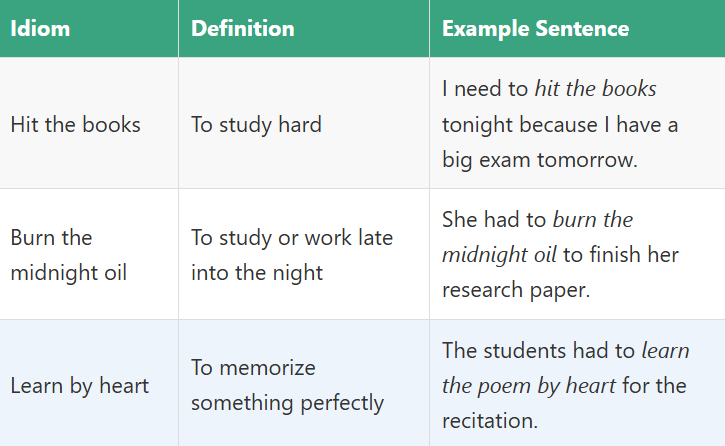Click 'To study or work late' definition text

292,237
